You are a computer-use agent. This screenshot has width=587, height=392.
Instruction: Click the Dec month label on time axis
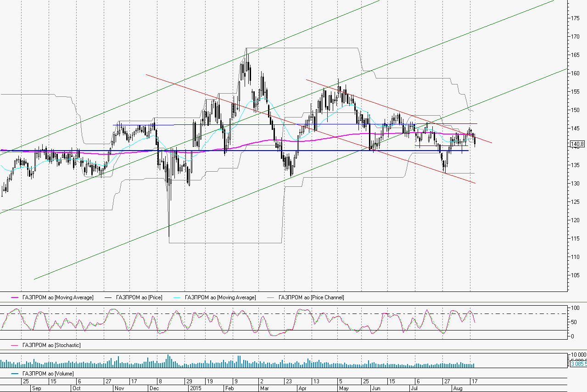155,388
